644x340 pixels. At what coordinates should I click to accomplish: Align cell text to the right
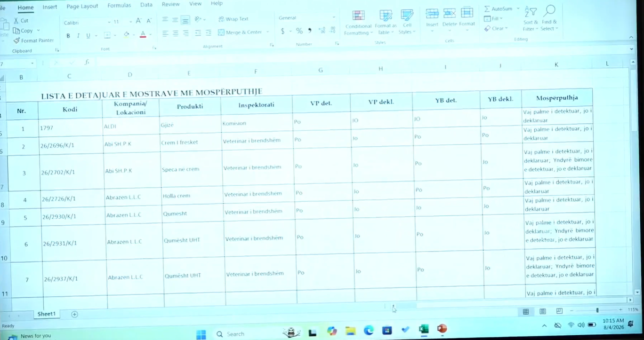pyautogui.click(x=186, y=33)
